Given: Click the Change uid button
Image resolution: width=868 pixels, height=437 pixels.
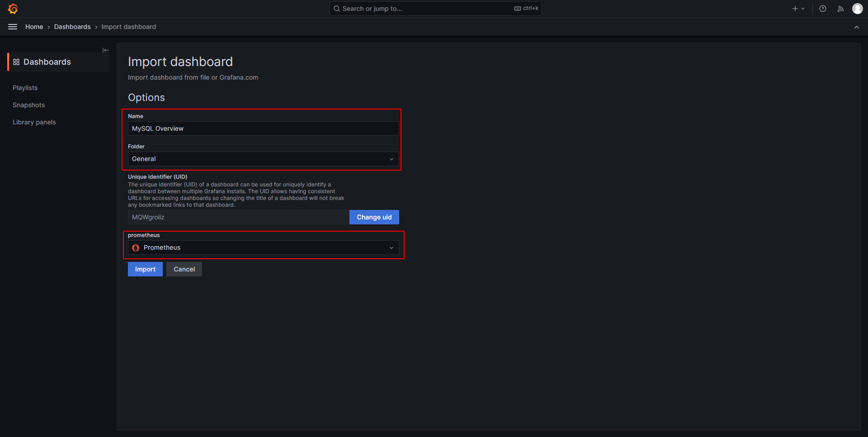Looking at the screenshot, I should pyautogui.click(x=374, y=217).
